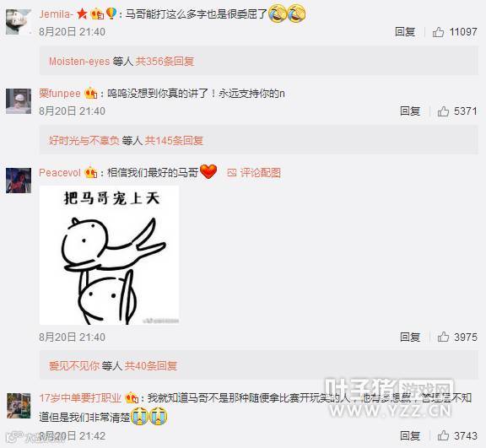
Task: Open Jemila's profile avatar
Action: tap(19, 22)
